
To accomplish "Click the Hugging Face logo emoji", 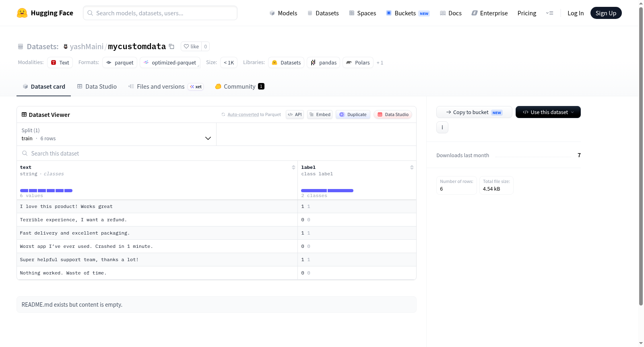I will coord(22,13).
